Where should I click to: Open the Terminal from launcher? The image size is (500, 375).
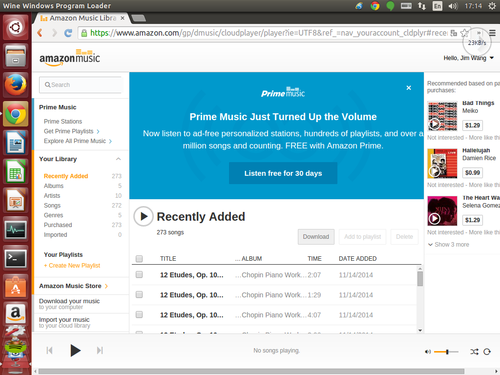(x=15, y=258)
